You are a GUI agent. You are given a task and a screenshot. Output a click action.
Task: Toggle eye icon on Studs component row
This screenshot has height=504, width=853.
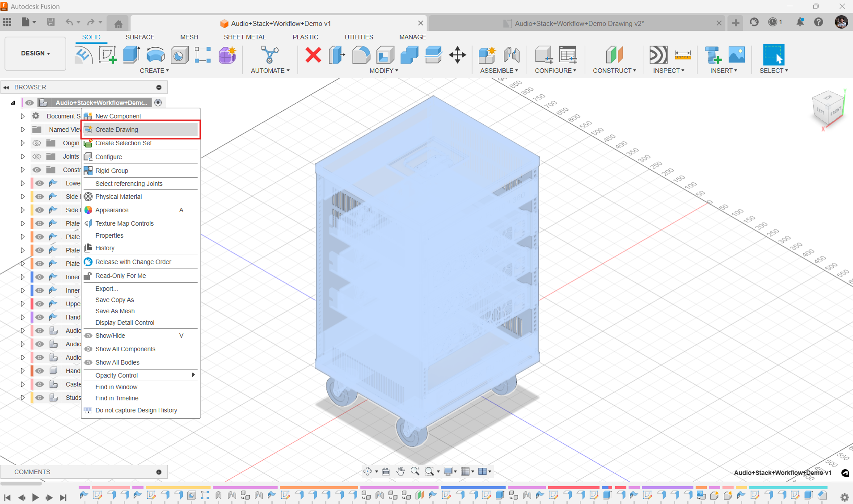pos(40,398)
